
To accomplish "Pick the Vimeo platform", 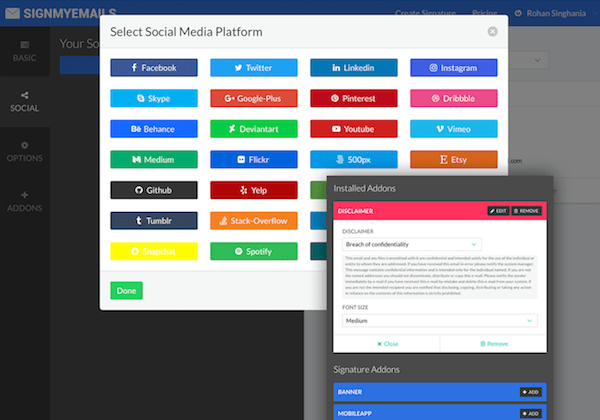I will (x=454, y=129).
